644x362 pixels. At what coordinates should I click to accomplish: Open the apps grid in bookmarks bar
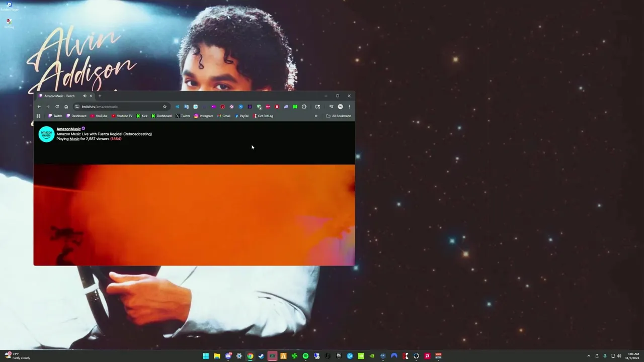[x=38, y=116]
